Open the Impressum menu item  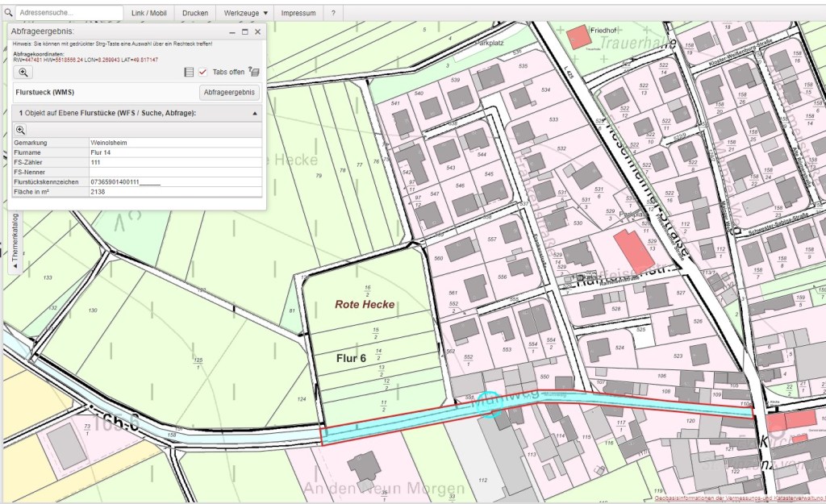pos(298,14)
